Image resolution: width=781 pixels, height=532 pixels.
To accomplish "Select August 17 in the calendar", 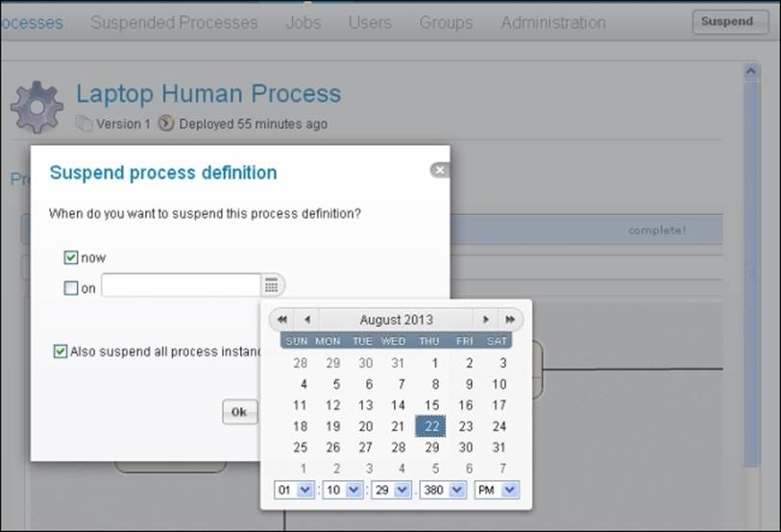I will coord(500,405).
